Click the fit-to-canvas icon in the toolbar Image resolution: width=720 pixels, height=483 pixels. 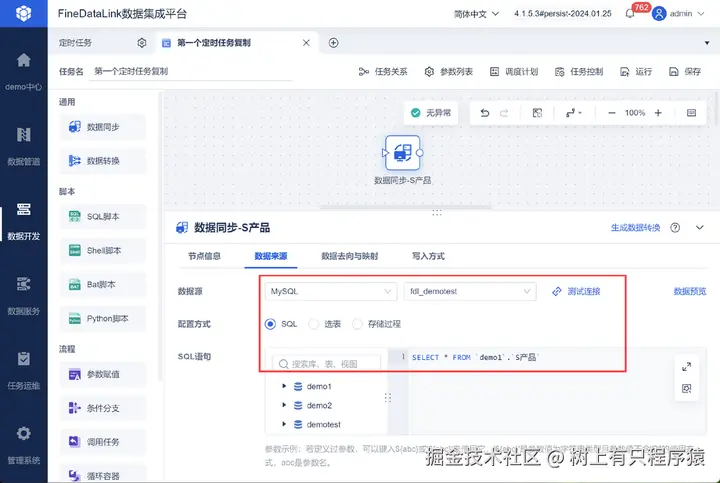point(537,113)
